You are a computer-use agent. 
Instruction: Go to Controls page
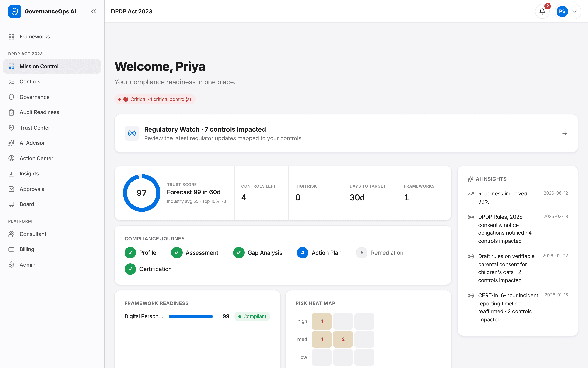click(52, 82)
